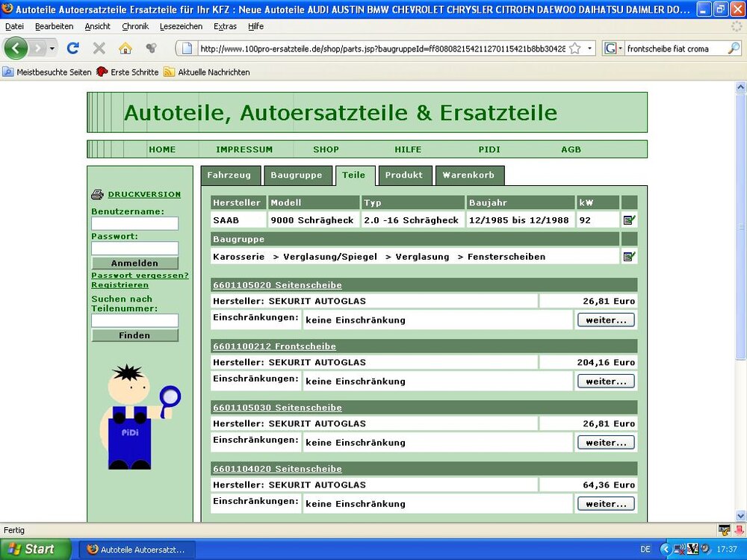
Task: Open IMPRESSUM page link
Action: pyautogui.click(x=244, y=149)
